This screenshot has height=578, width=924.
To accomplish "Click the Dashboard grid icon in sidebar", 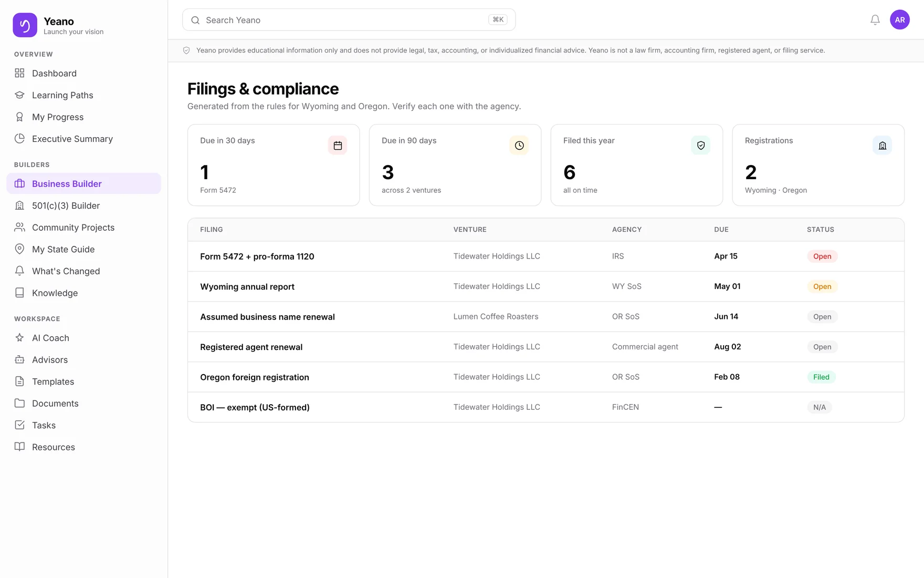I will 19,73.
